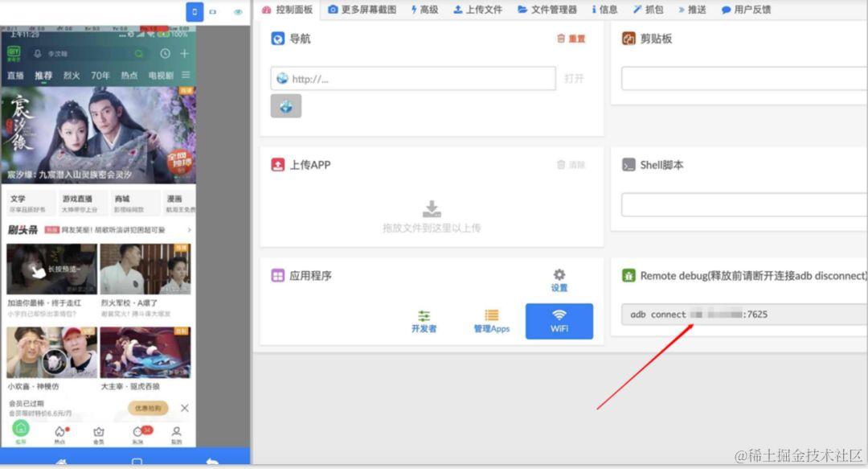The image size is (868, 469).
Task: Open the 推送 tab
Action: (692, 10)
